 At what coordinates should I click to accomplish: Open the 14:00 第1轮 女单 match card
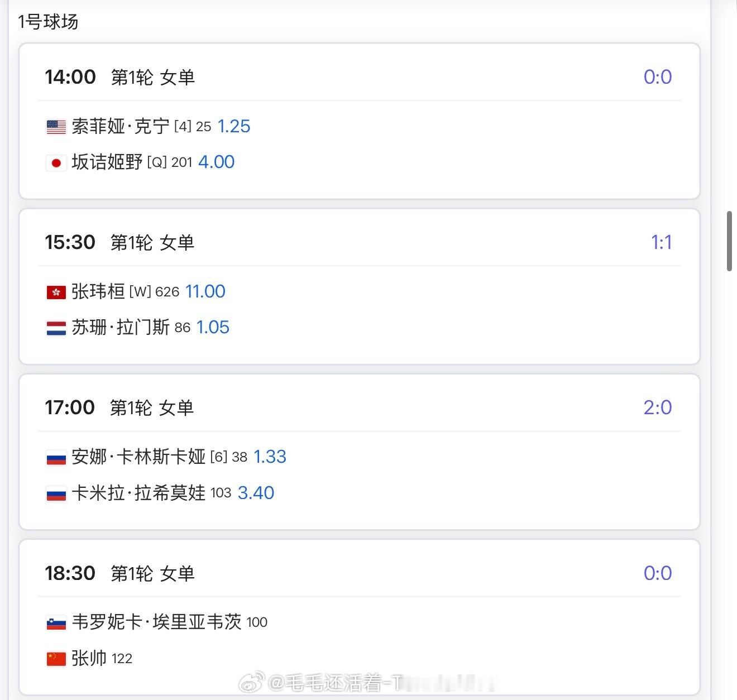click(360, 121)
